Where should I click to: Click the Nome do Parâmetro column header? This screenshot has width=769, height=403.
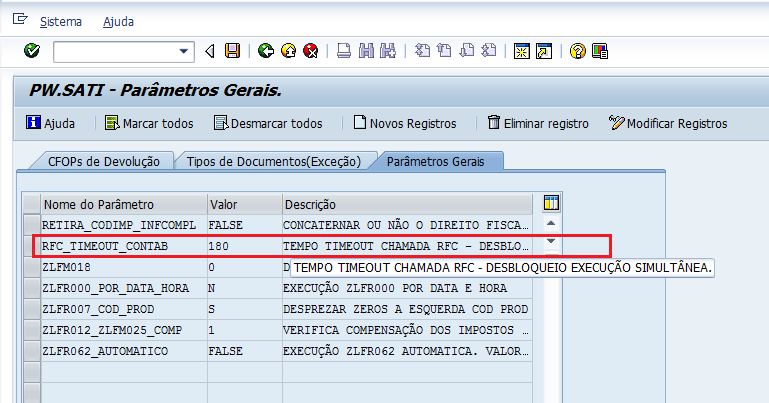click(x=124, y=204)
